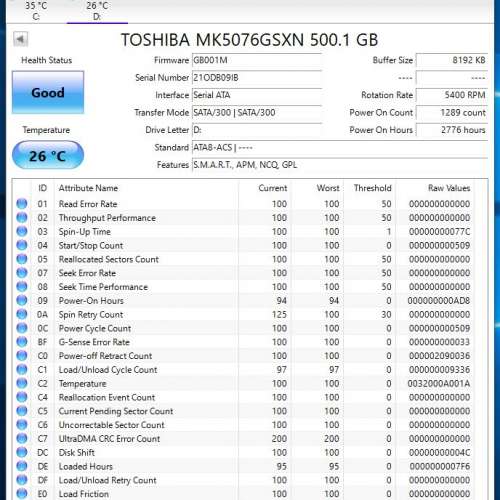
Task: Click raw value 0000000007F6
Action: (x=439, y=466)
